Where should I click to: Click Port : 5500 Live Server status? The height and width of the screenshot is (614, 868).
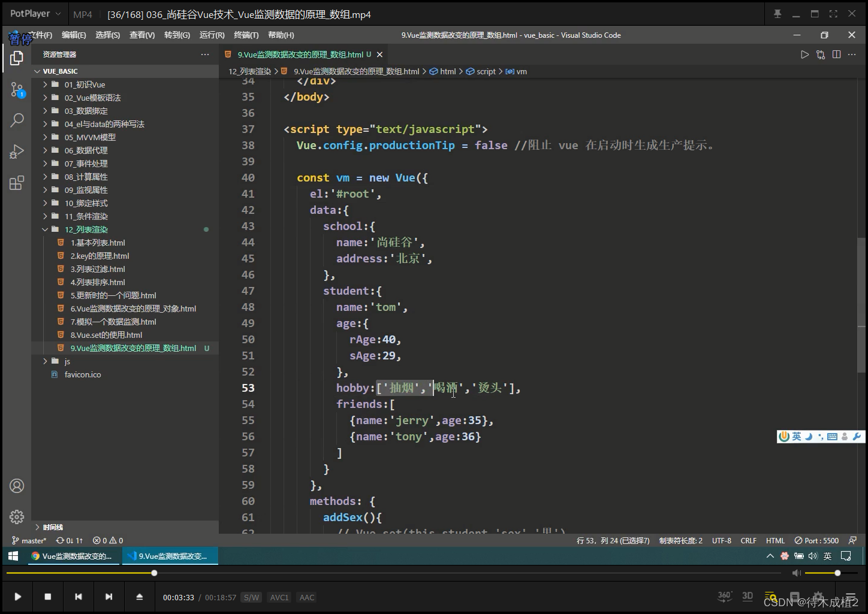pyautogui.click(x=817, y=540)
